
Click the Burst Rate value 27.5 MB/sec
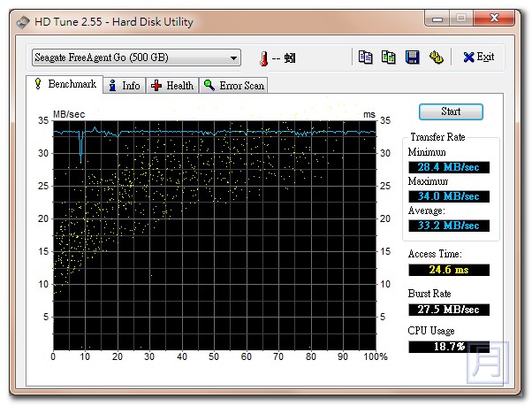point(449,309)
